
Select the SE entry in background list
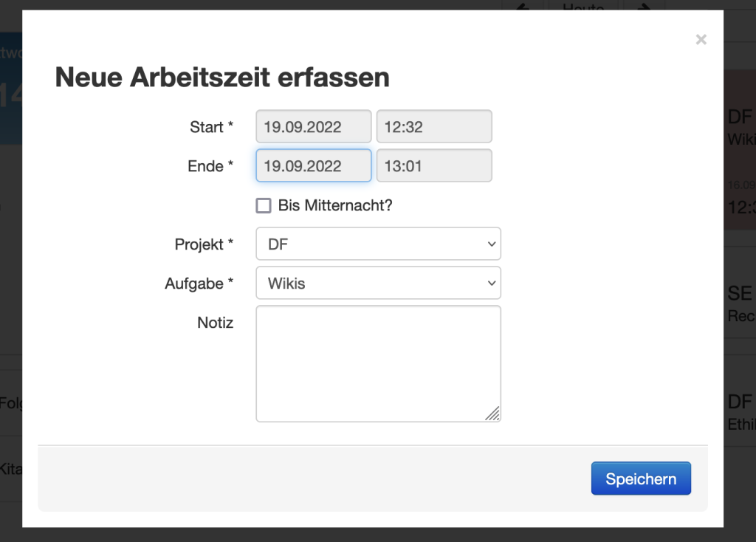point(739,303)
